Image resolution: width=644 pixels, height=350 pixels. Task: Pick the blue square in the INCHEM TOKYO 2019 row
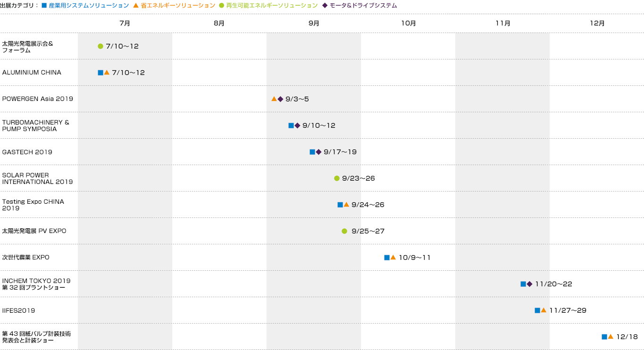[523, 284]
